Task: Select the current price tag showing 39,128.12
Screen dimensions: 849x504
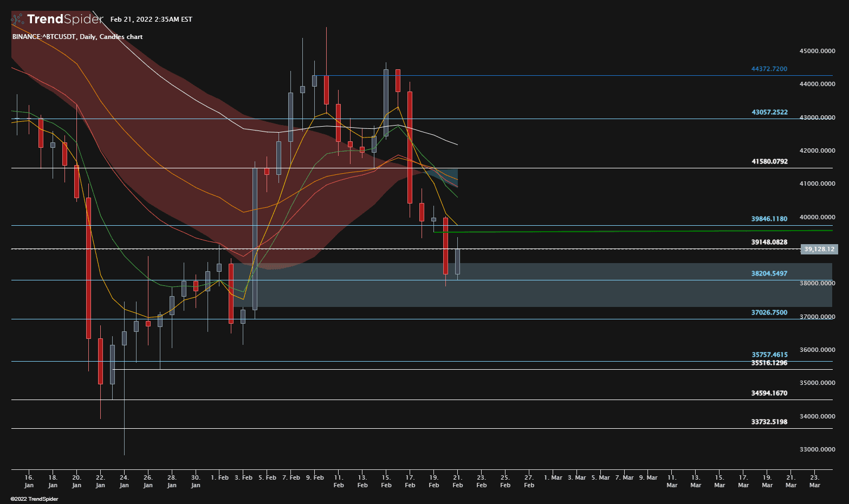Action: click(x=818, y=249)
